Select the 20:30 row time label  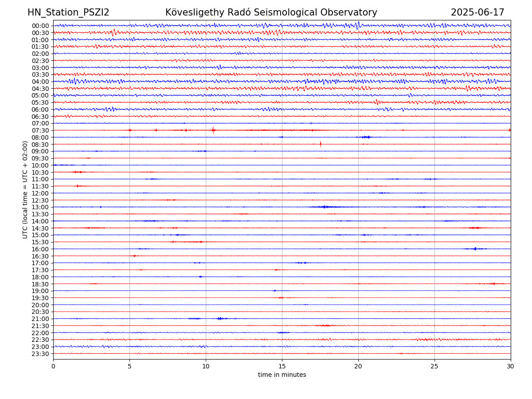(40, 312)
